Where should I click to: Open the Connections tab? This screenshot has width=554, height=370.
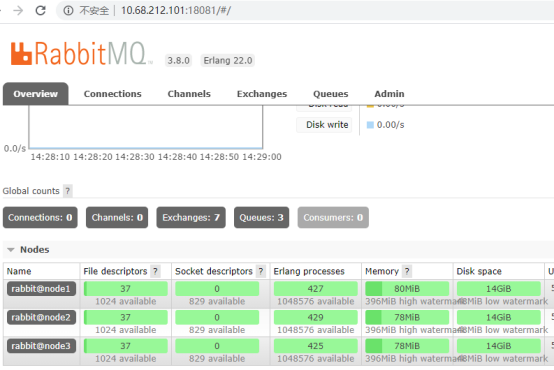click(x=112, y=94)
